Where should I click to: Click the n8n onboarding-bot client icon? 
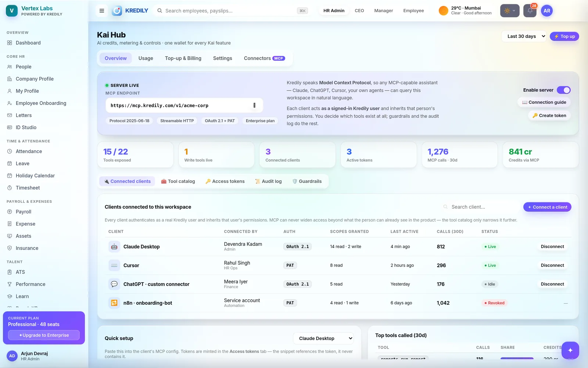click(114, 303)
